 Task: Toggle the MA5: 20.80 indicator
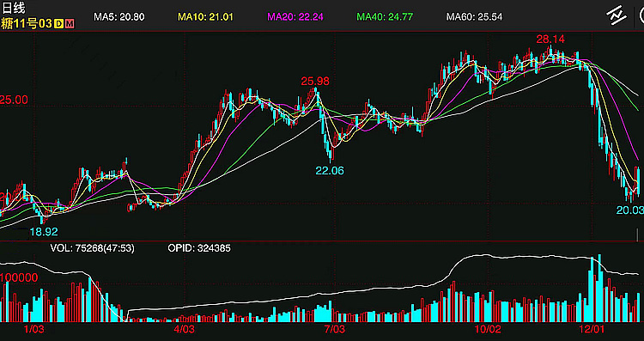tap(118, 17)
